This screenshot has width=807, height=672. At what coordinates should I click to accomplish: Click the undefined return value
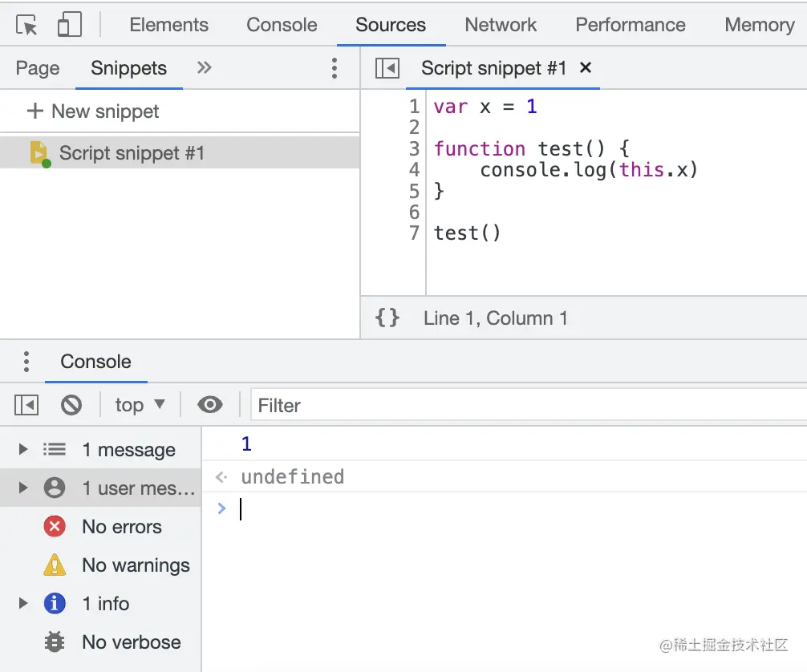click(292, 476)
